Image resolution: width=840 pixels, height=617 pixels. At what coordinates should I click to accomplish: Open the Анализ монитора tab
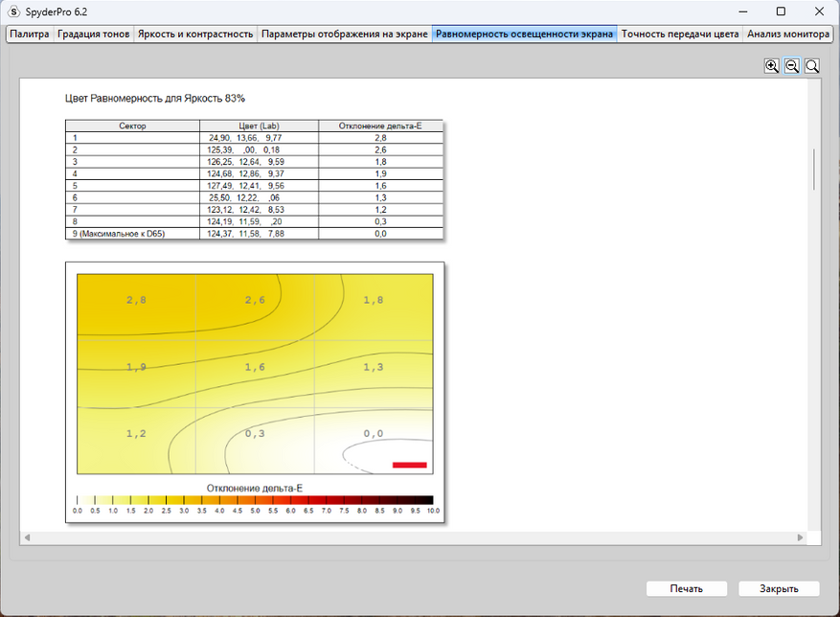[788, 34]
